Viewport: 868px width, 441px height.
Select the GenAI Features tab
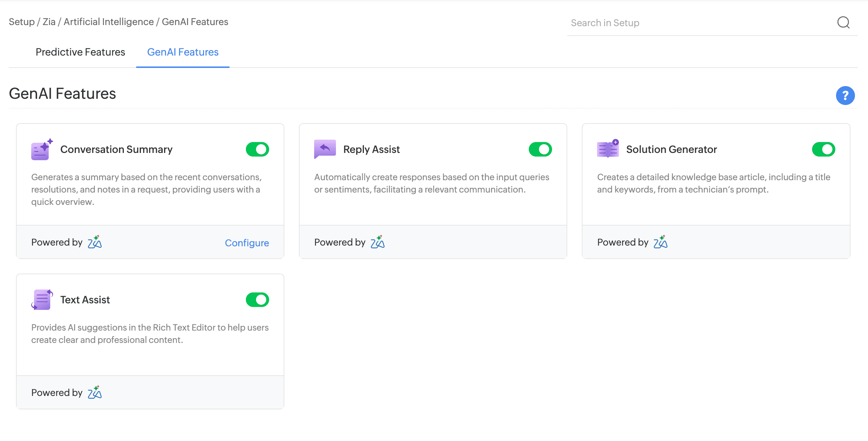click(x=183, y=52)
